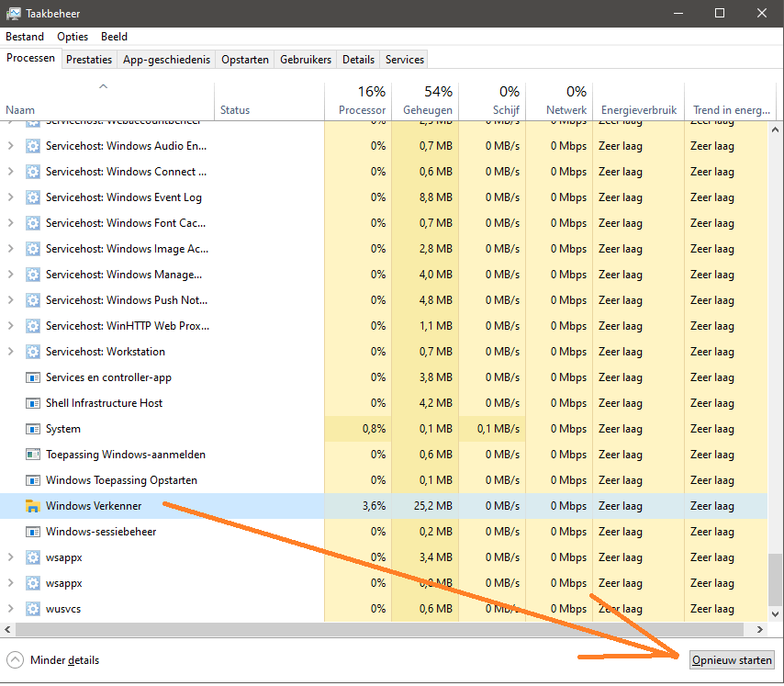The height and width of the screenshot is (686, 784).
Task: Sort by Processor usage column header
Action: pyautogui.click(x=358, y=102)
